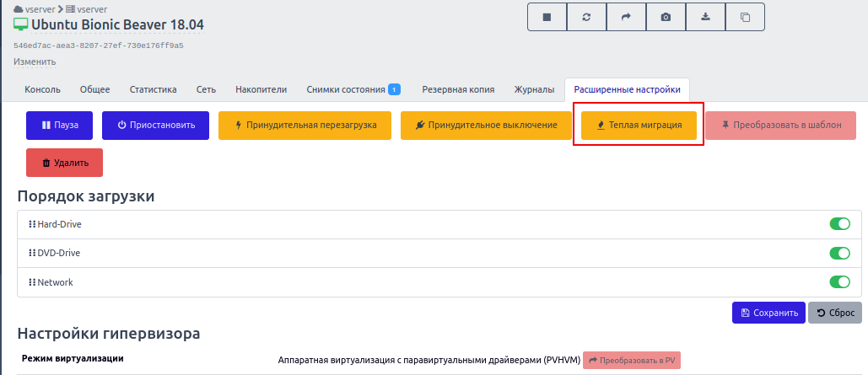Screen dimensions: 868x375
Task: Click the stop (square) toolbar icon
Action: tap(547, 17)
